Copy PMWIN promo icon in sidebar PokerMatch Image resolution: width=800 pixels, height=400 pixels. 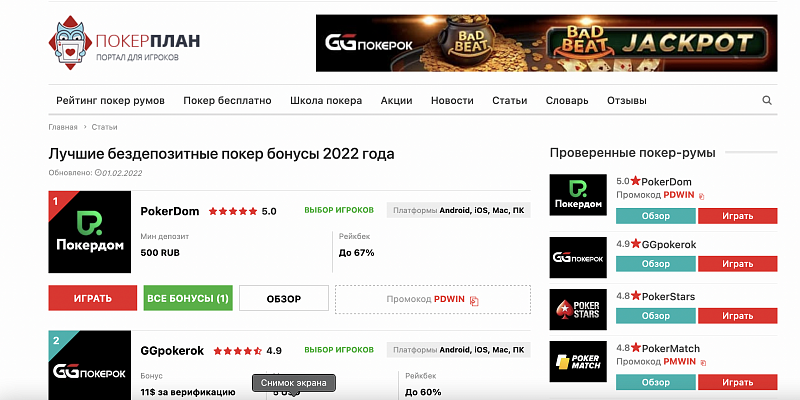click(704, 363)
